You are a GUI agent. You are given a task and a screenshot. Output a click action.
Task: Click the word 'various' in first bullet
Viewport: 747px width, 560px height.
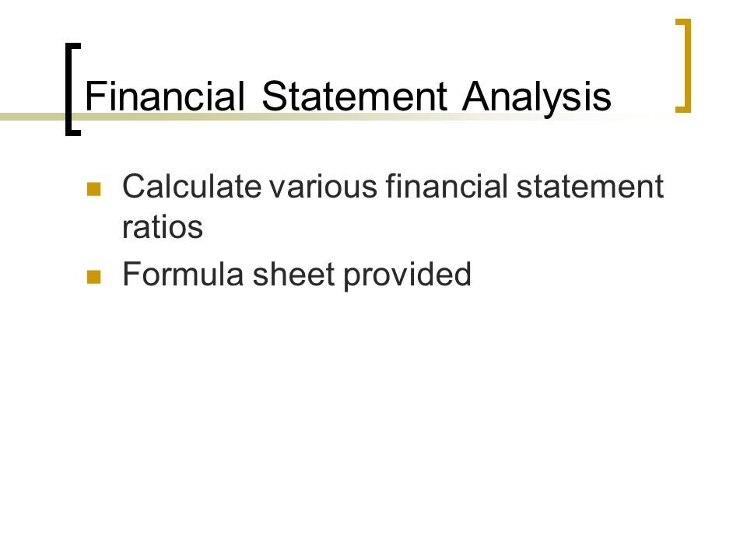point(324,187)
